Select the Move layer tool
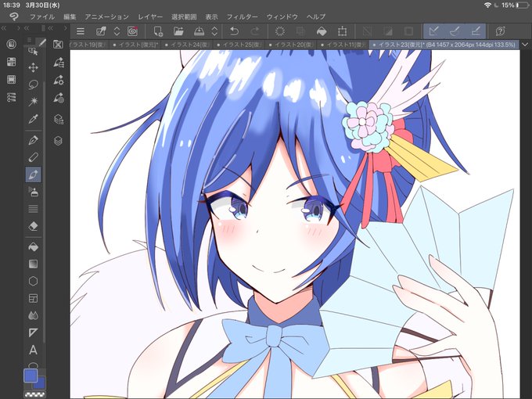532x399 pixels. point(33,67)
